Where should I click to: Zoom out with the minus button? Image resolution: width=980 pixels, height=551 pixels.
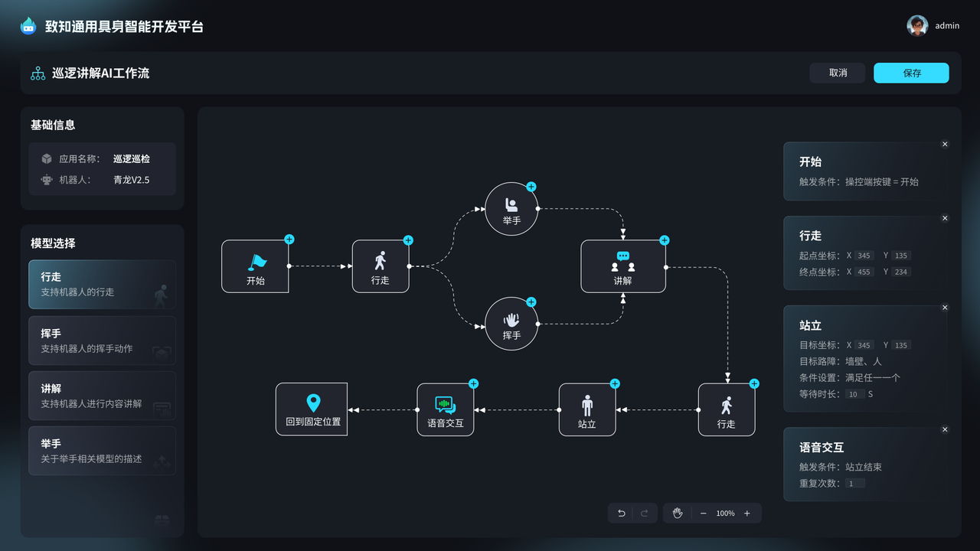703,513
